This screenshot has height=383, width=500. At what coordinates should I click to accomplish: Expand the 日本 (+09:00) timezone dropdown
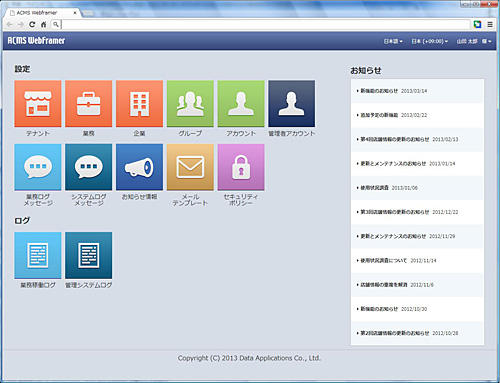(x=429, y=41)
